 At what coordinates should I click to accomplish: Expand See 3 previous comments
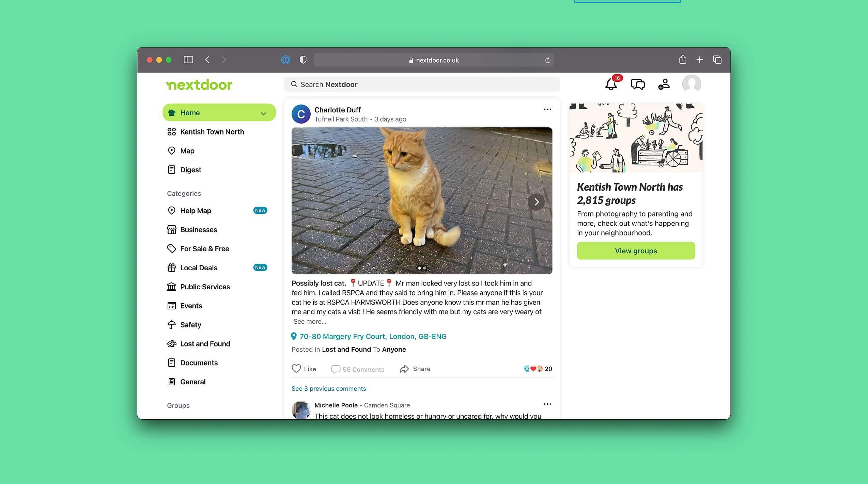click(329, 389)
